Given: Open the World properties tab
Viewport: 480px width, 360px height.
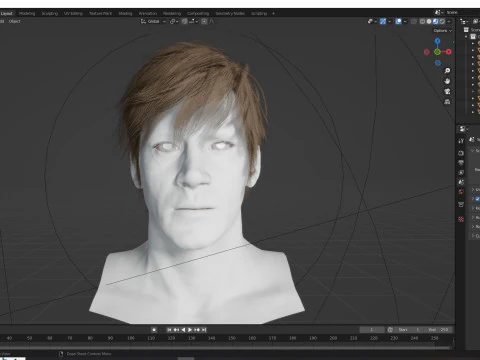Looking at the screenshot, I should tap(461, 192).
